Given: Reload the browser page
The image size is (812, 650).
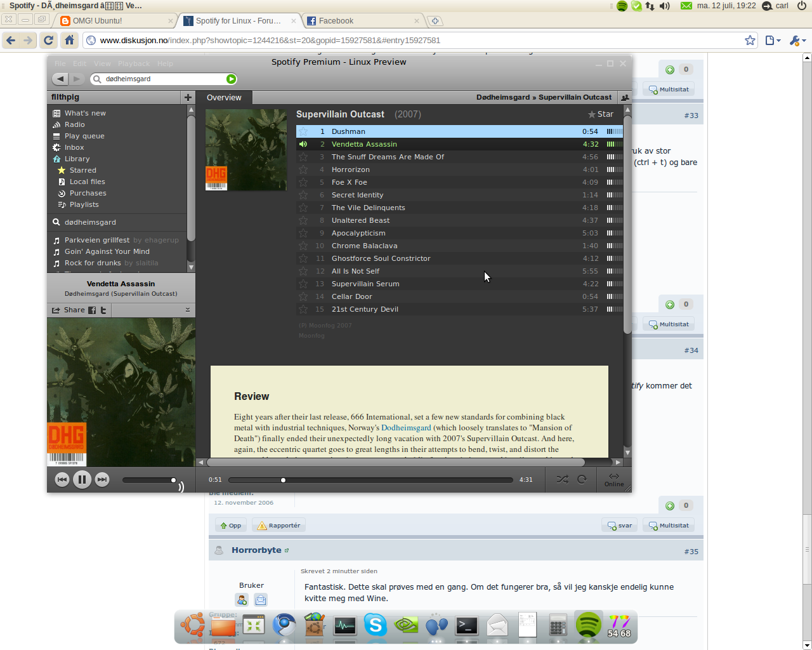Looking at the screenshot, I should (48, 40).
